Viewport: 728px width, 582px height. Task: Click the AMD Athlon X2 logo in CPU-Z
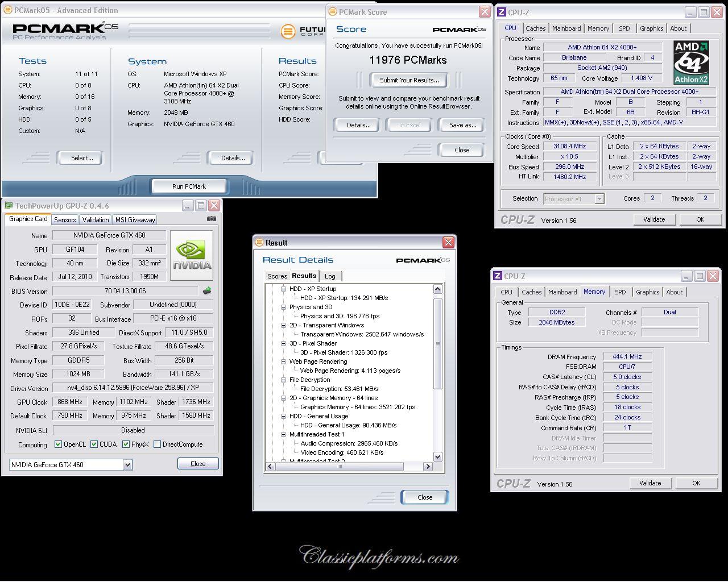[x=691, y=63]
